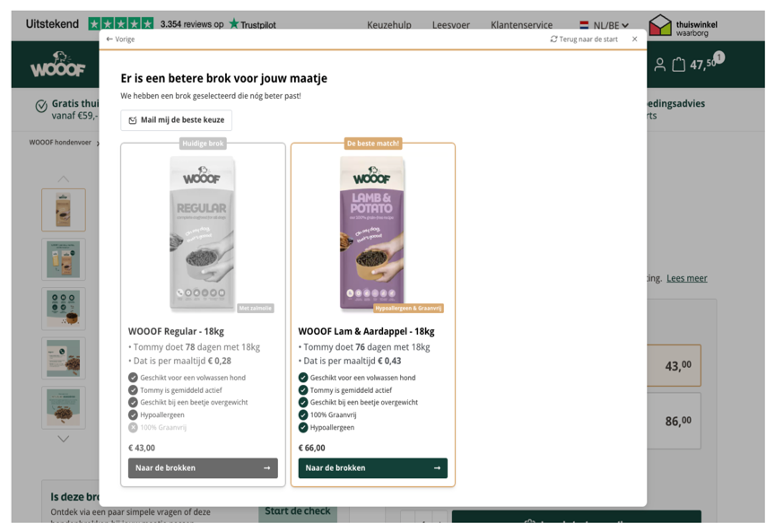This screenshot has width=775, height=532.
Task: Open the shopping cart icon
Action: [679, 65]
